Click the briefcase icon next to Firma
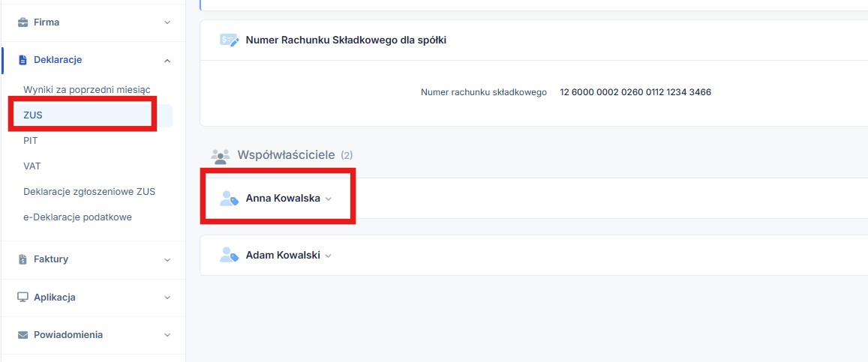The image size is (868, 362). (x=23, y=22)
